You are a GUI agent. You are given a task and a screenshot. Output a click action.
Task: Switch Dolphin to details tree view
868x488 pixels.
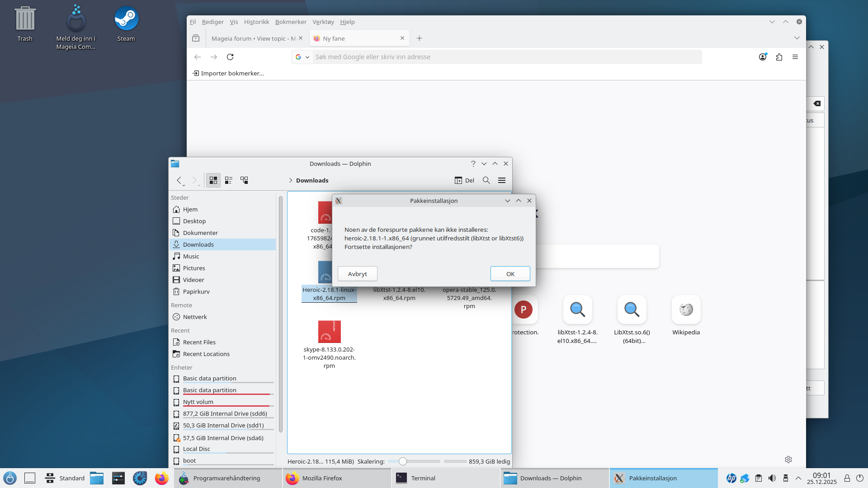point(244,180)
